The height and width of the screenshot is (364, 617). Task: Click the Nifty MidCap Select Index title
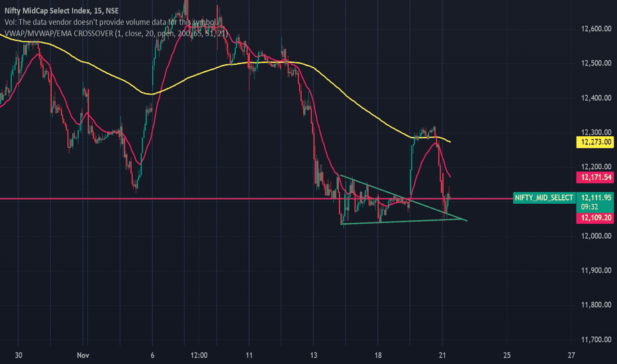click(62, 11)
